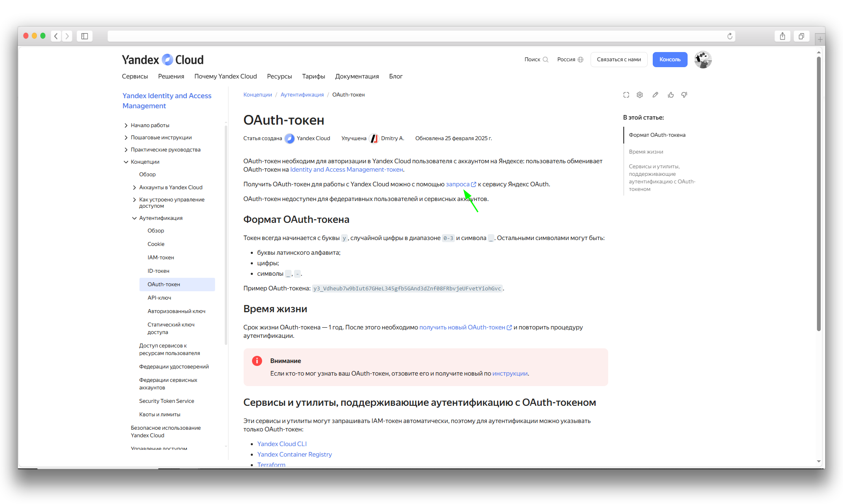Click external link icon next to запроса

473,184
